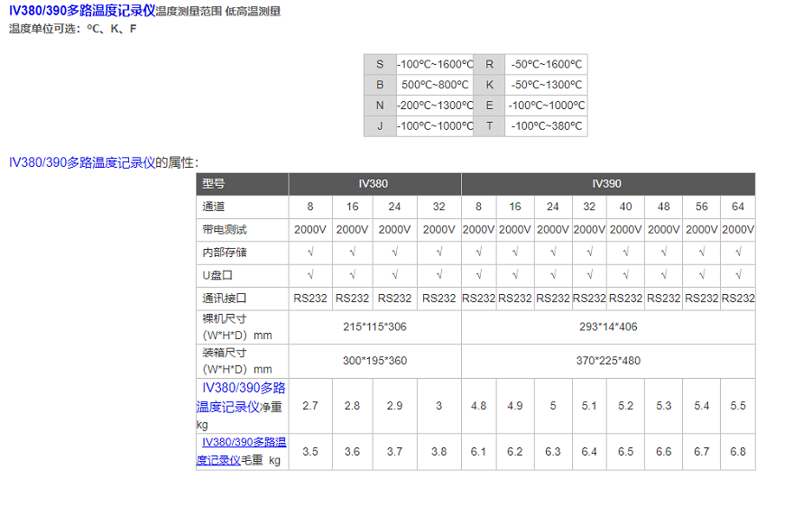Click the -200℃~1300℃ range cell

click(435, 106)
